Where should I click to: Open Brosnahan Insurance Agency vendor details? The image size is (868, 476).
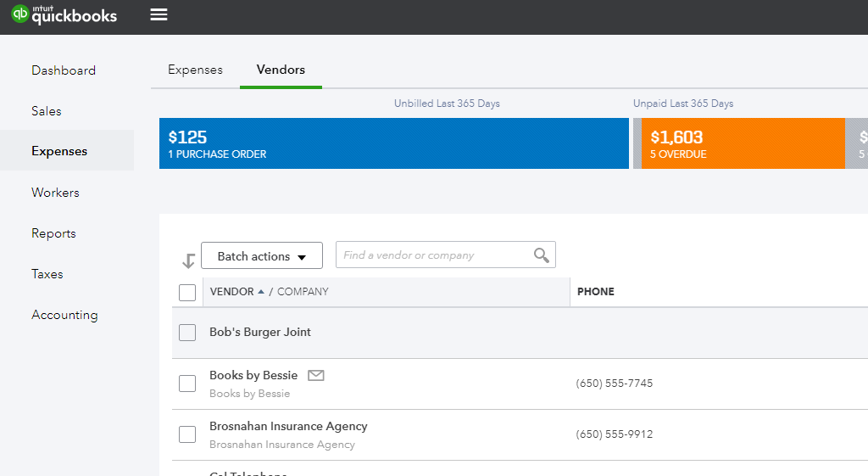pos(288,426)
